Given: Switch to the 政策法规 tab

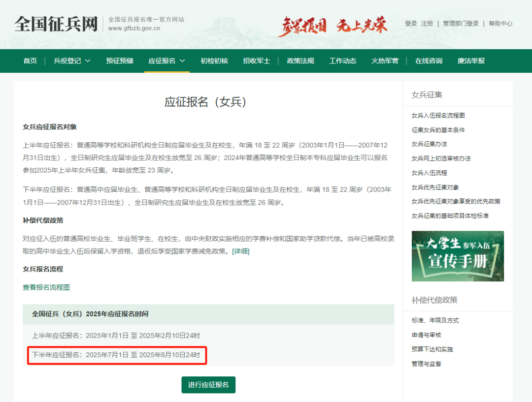Looking at the screenshot, I should point(300,61).
